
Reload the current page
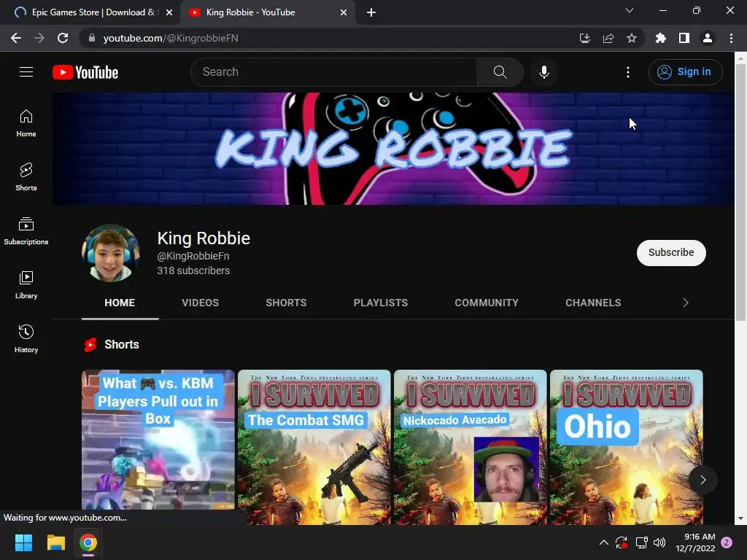coord(63,38)
